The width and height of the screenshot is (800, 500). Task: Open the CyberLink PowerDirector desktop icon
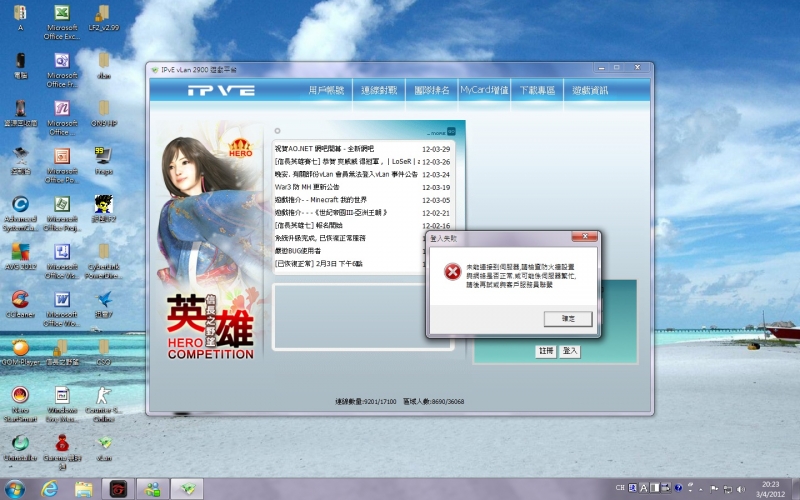click(104, 261)
